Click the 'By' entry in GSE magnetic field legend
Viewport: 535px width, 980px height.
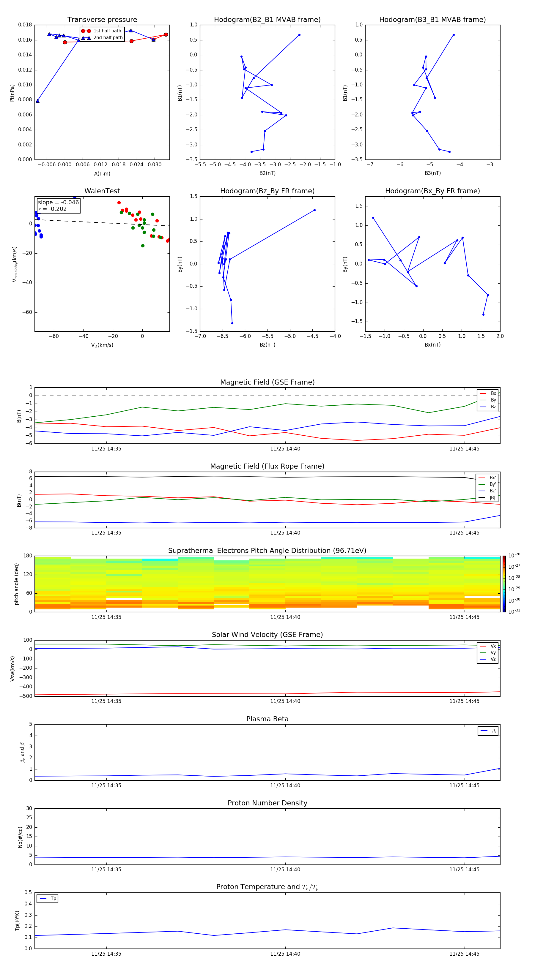[488, 400]
